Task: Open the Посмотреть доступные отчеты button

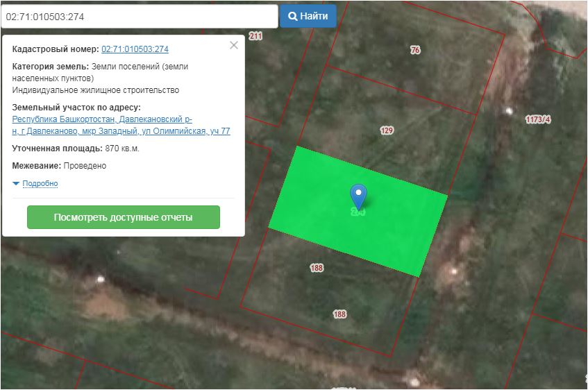Action: click(x=123, y=217)
